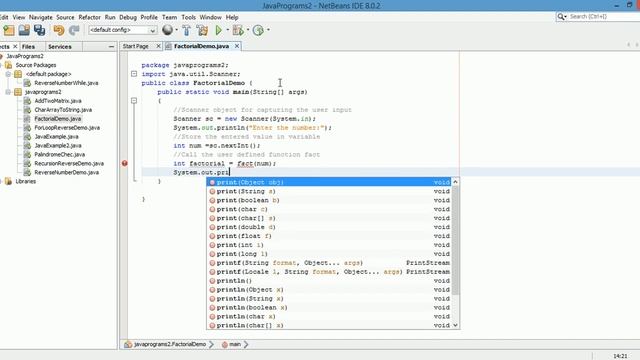Screen dimensions: 640x360
Task: Open AddTwoMatrix.java in project tree
Action: pos(58,101)
